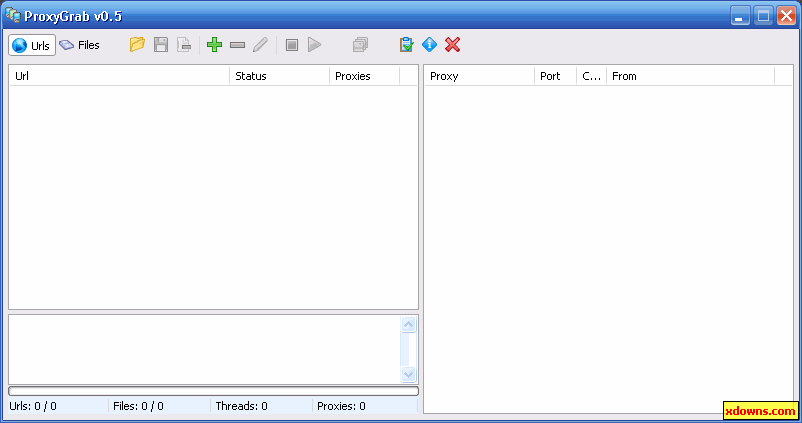The image size is (802, 423).
Task: Start grabbing with the play icon
Action: point(315,44)
